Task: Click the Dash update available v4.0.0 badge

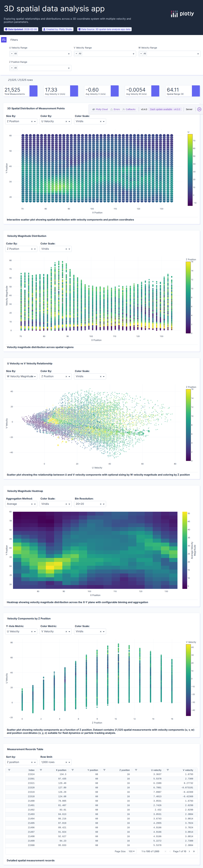Action: [165, 109]
